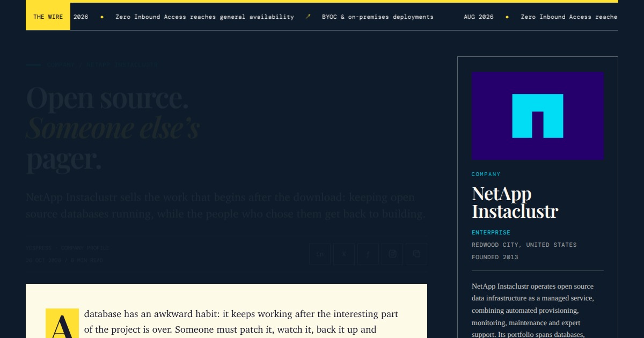Share the article on Instagram
The width and height of the screenshot is (644, 338).
click(x=392, y=254)
